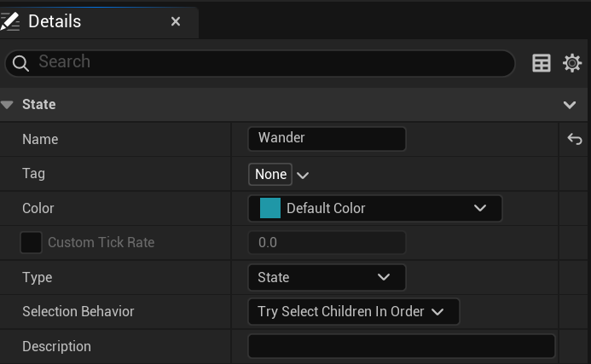Enable the Custom Tick Rate checkbox
Image resolution: width=591 pixels, height=364 pixels.
tap(31, 243)
